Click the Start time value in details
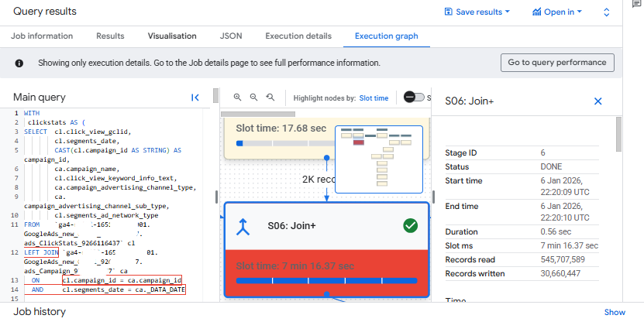The image size is (644, 322). [x=565, y=187]
